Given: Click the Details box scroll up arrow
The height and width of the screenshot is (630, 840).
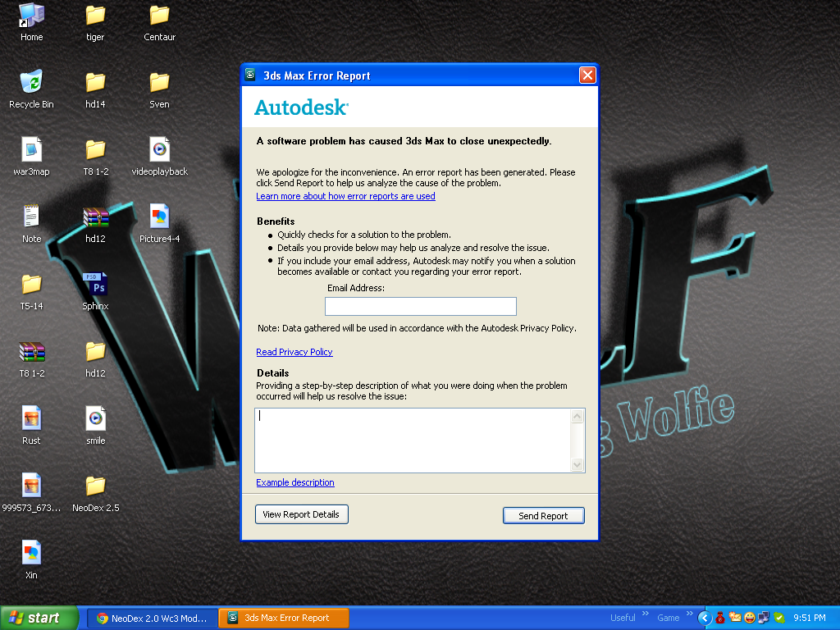Looking at the screenshot, I should coord(577,416).
